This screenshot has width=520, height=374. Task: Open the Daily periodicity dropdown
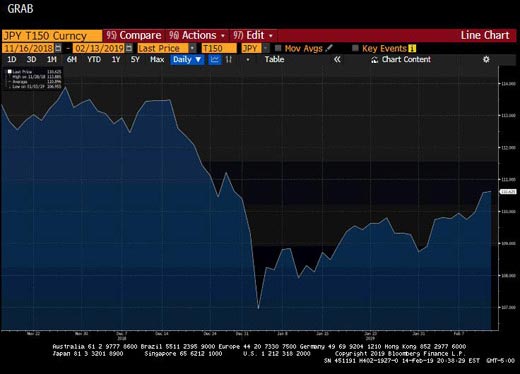187,60
